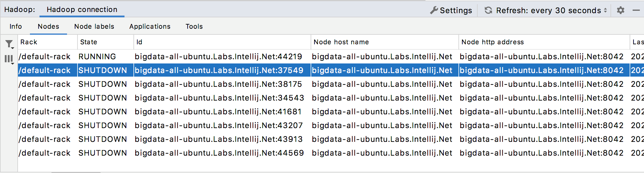Hide the Hadoop tool window
The width and height of the screenshot is (644, 173).
click(x=636, y=10)
